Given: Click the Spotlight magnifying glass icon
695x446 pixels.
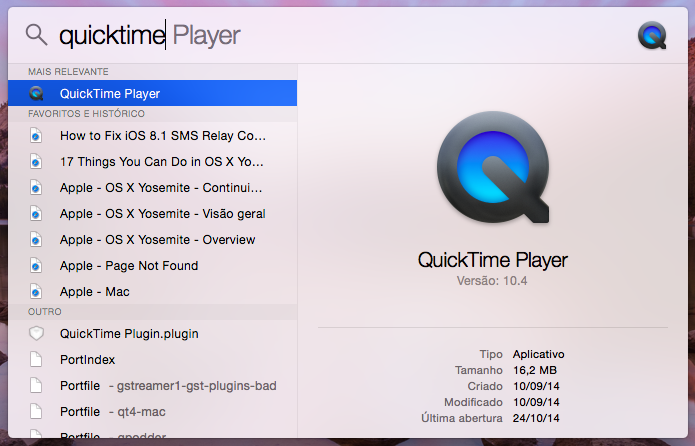Looking at the screenshot, I should (x=36, y=35).
